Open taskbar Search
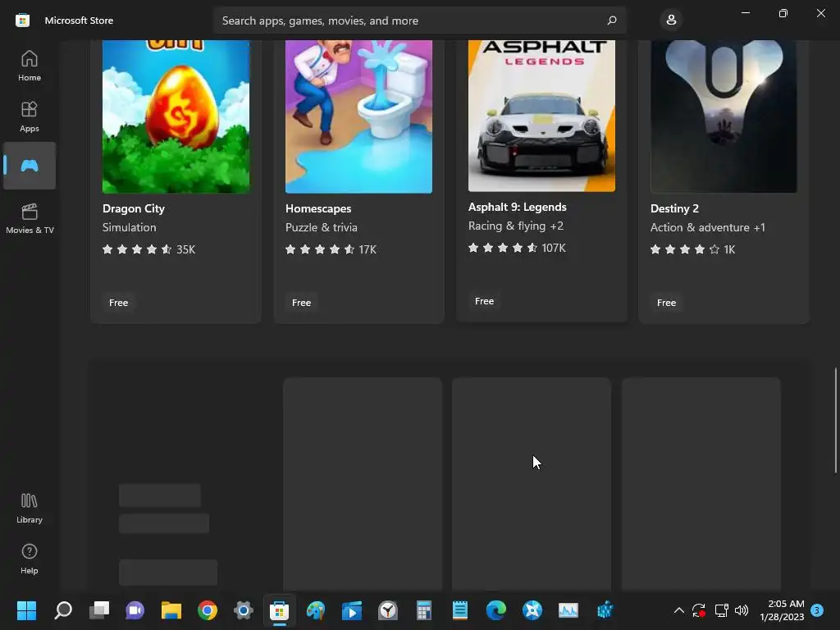This screenshot has width=840, height=630. coord(62,610)
